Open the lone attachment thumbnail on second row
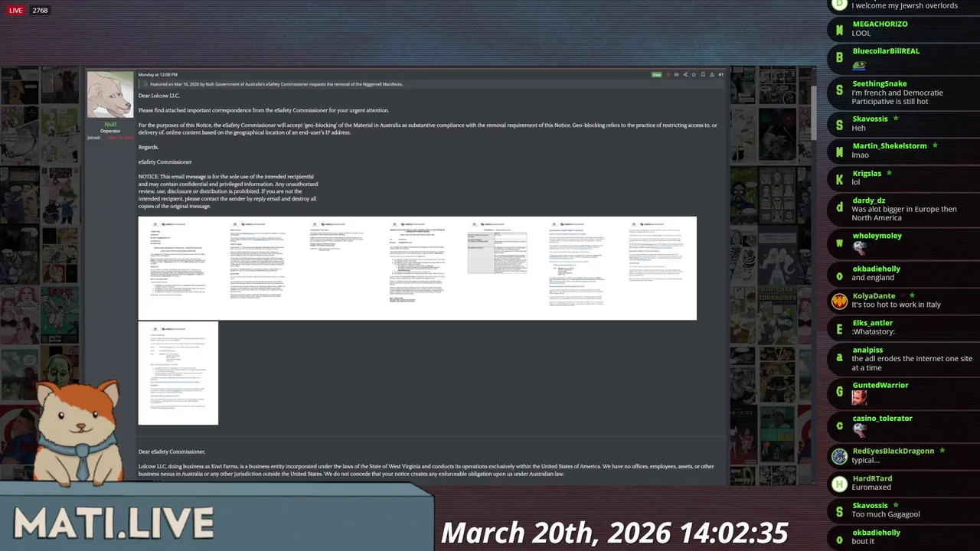980x551 pixels. [x=178, y=373]
